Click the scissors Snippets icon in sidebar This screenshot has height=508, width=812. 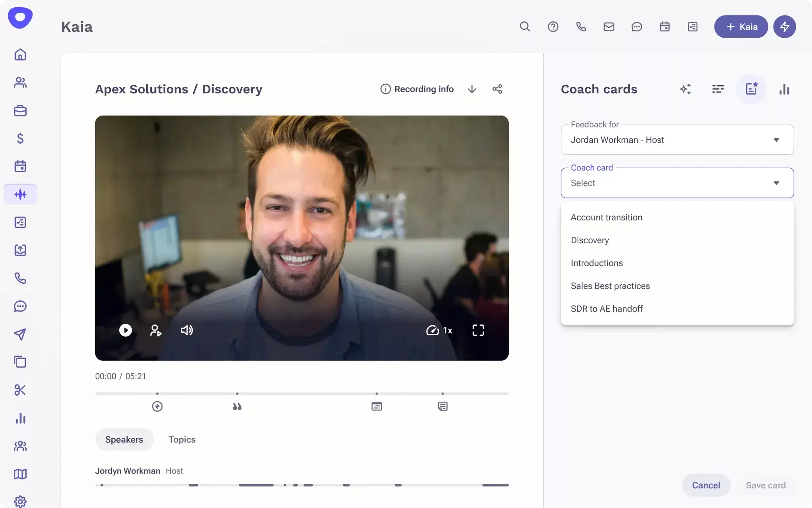20,390
